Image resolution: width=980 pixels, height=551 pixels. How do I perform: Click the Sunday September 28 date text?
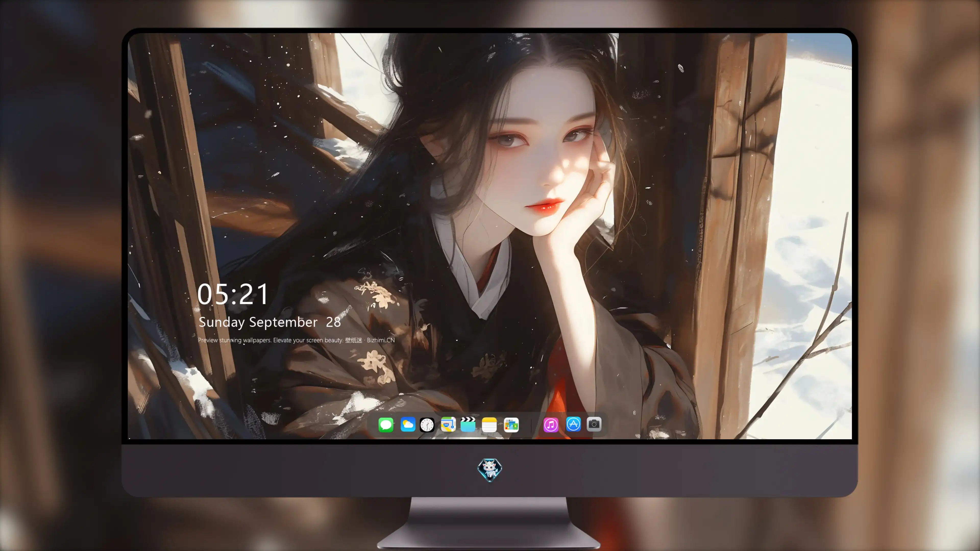(x=269, y=322)
